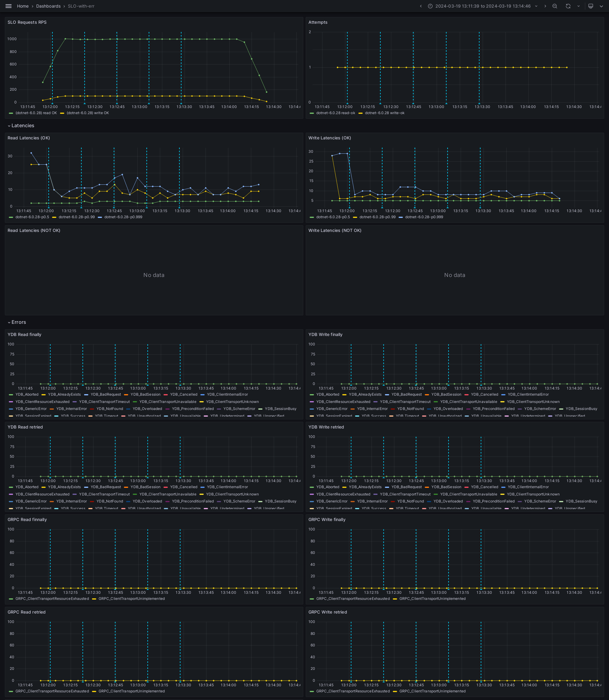Open Write Latencies (NOT OK) panel menu

[335, 230]
